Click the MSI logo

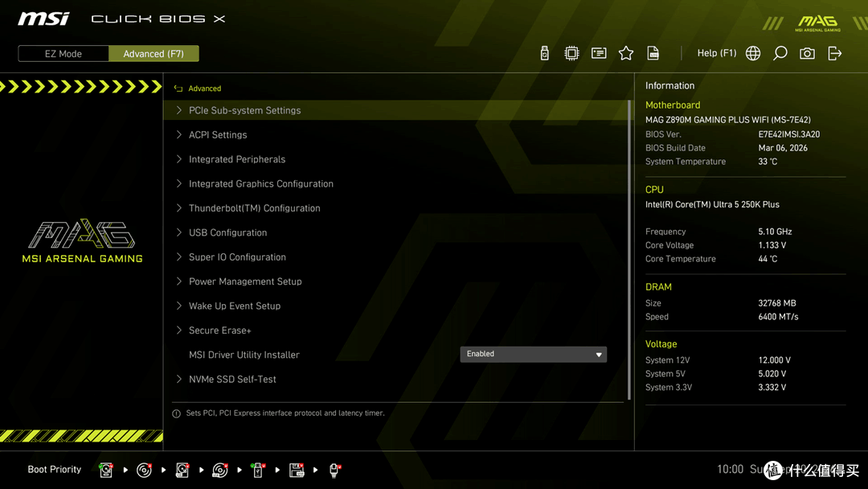point(43,18)
